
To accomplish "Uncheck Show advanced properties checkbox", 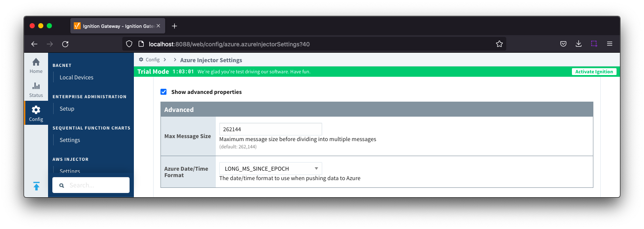I will point(163,92).
